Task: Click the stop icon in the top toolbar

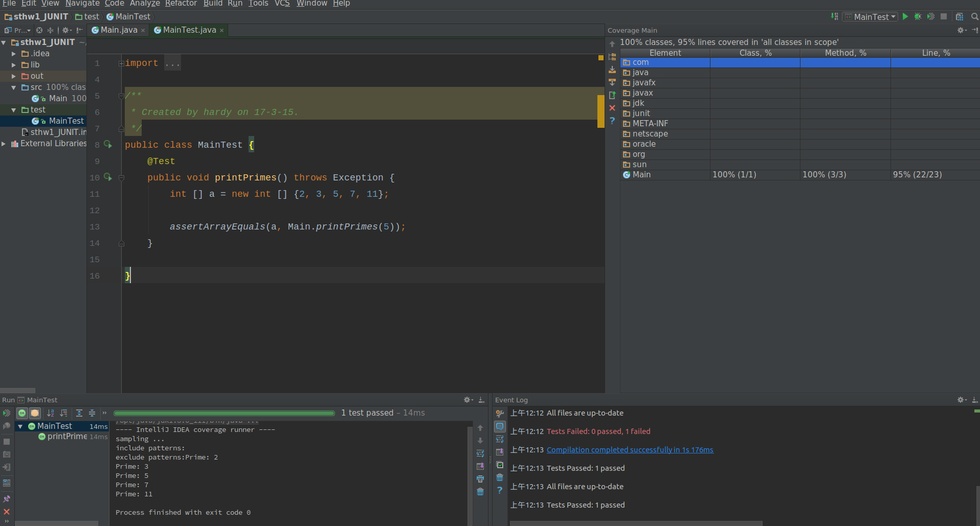Action: [x=944, y=17]
